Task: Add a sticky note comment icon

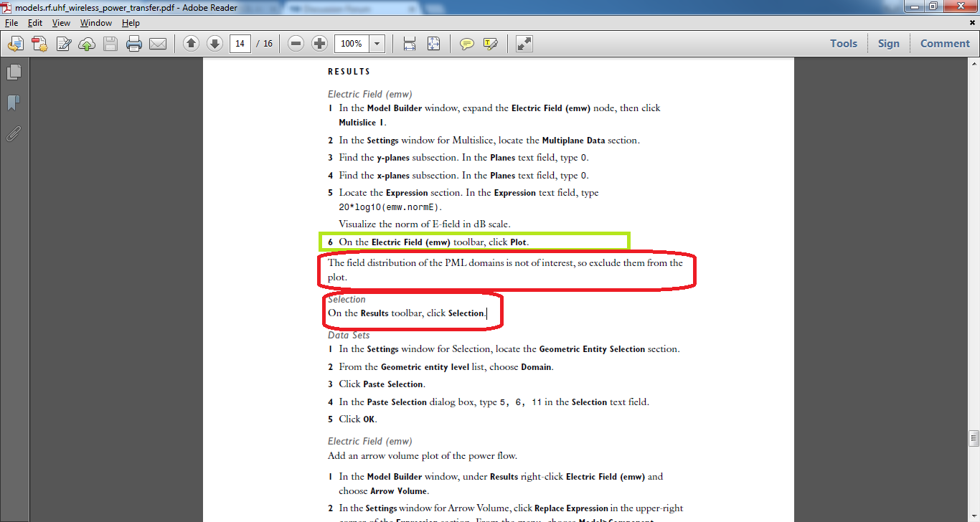Action: click(467, 44)
